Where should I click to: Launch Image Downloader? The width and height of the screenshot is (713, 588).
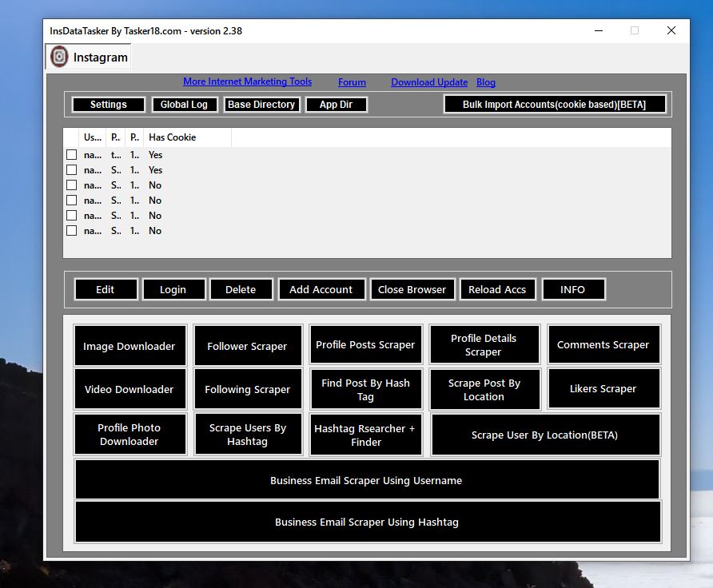point(129,346)
